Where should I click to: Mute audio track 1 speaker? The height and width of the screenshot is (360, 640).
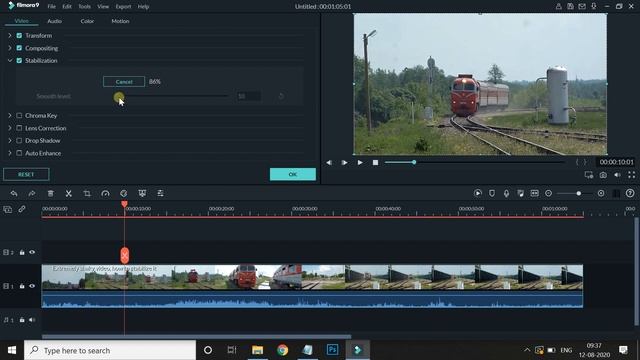click(32, 320)
